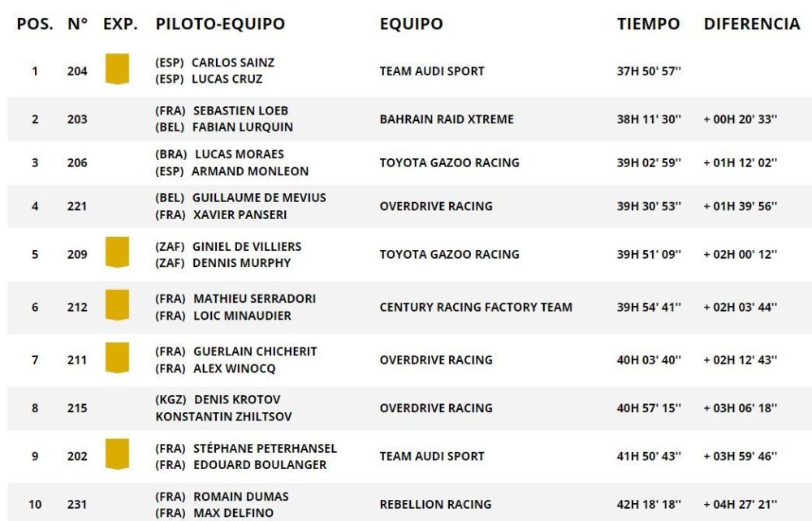Click the EQUIPO column header
The image size is (812, 521).
point(411,24)
